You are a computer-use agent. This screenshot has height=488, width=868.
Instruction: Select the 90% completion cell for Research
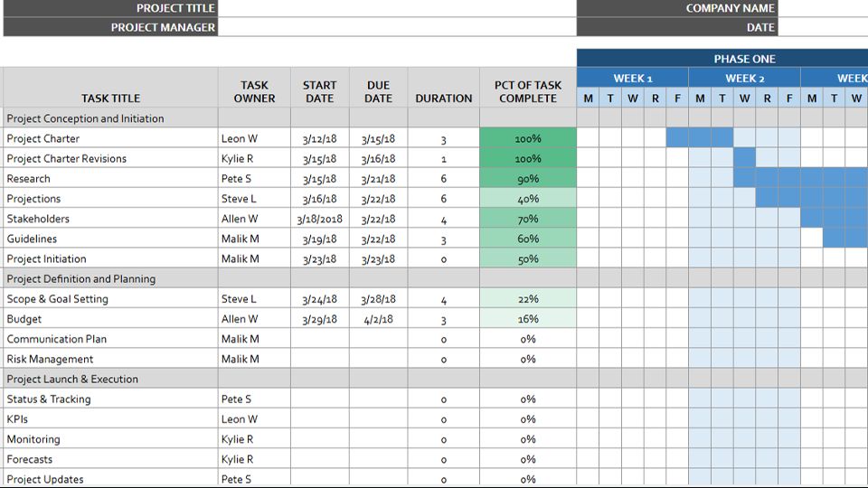(528, 179)
